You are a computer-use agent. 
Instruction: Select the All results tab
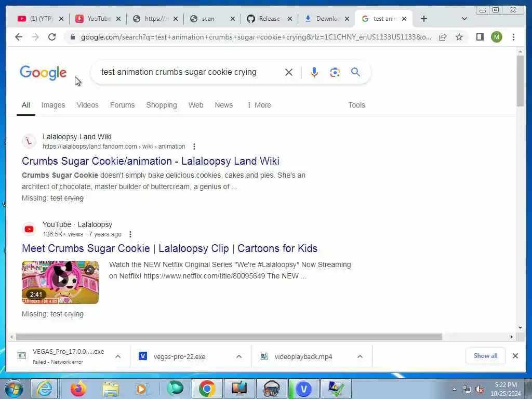pyautogui.click(x=26, y=105)
